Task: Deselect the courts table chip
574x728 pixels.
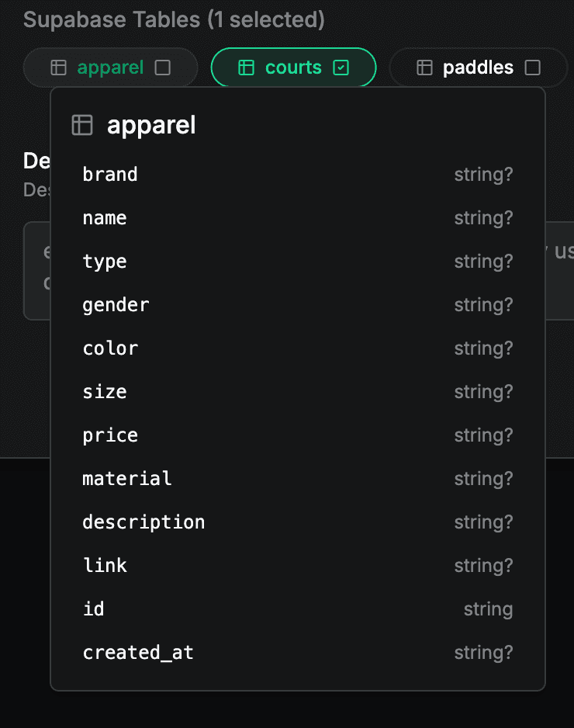Action: [x=292, y=68]
